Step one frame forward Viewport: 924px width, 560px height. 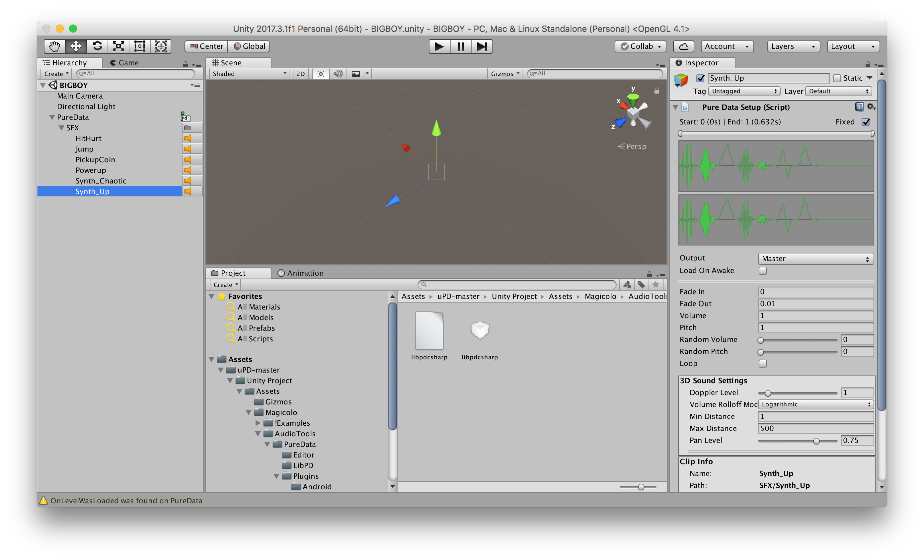pos(482,46)
